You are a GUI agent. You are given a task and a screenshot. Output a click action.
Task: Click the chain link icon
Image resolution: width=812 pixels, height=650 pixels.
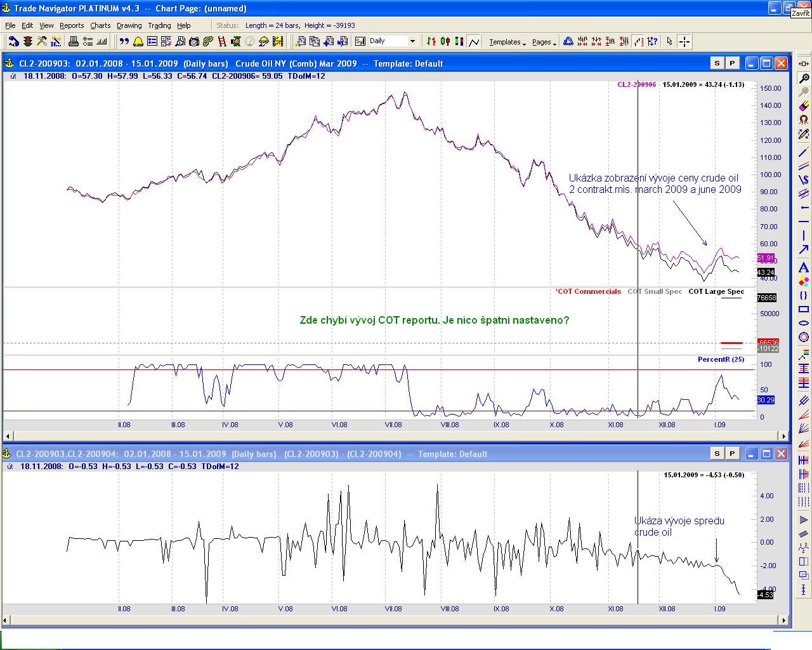point(208,41)
